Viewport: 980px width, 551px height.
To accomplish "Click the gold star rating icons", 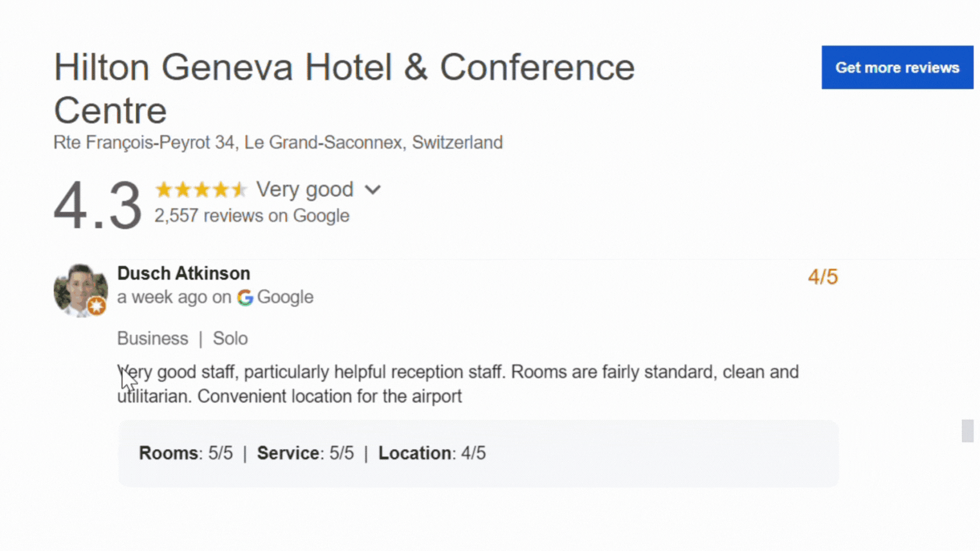I will 201,190.
